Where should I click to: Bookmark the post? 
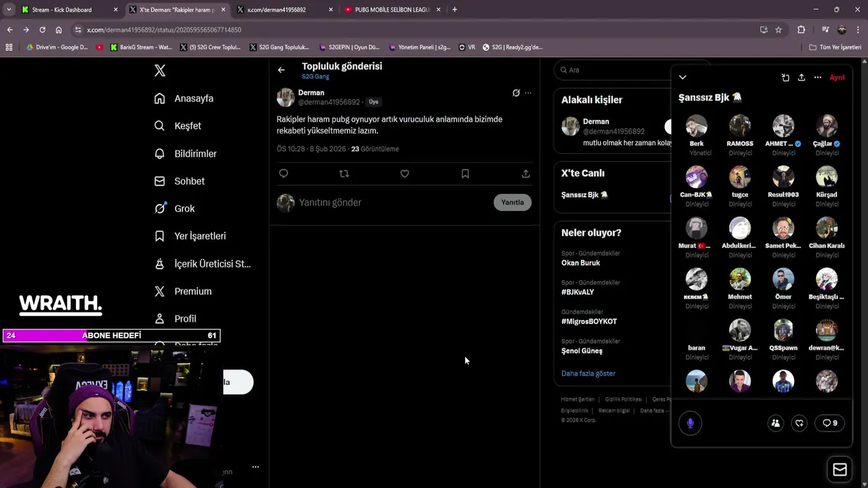tap(465, 174)
